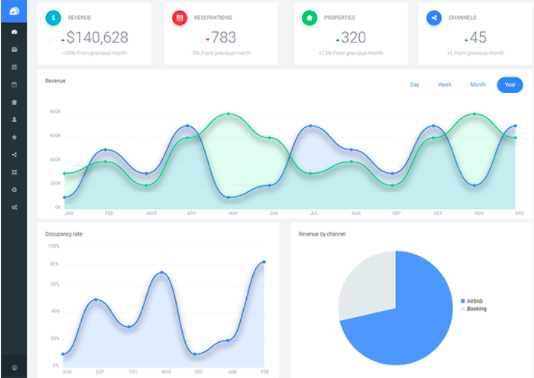The height and width of the screenshot is (378, 534).
Task: Open the house properties icon in sidebar
Action: tap(14, 102)
